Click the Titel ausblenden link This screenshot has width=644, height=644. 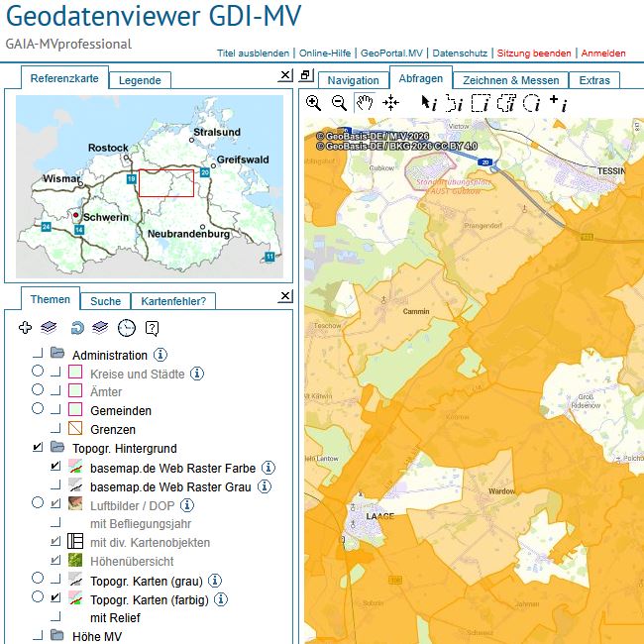[x=253, y=54]
